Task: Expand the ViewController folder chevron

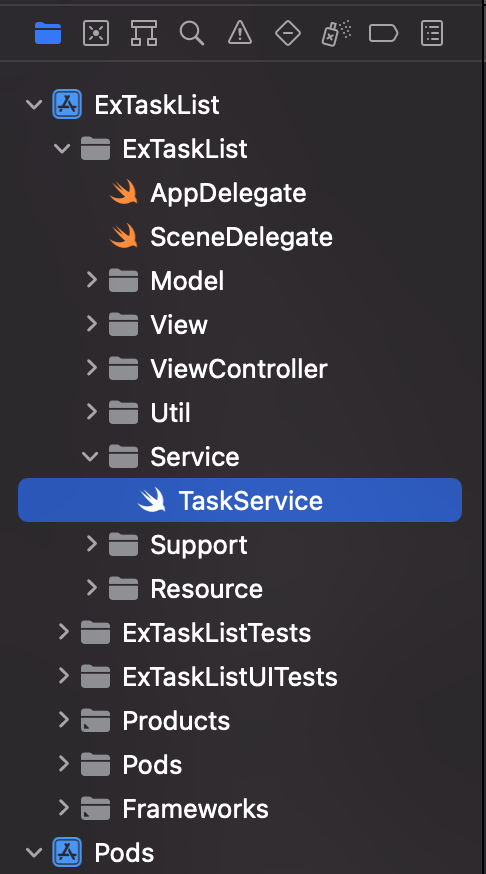Action: (92, 368)
